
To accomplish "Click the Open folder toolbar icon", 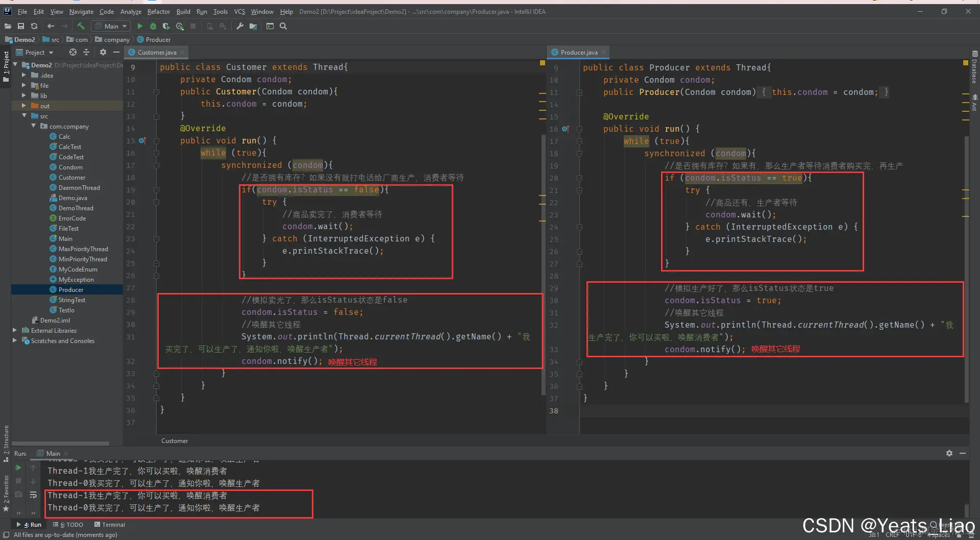I will coord(8,26).
